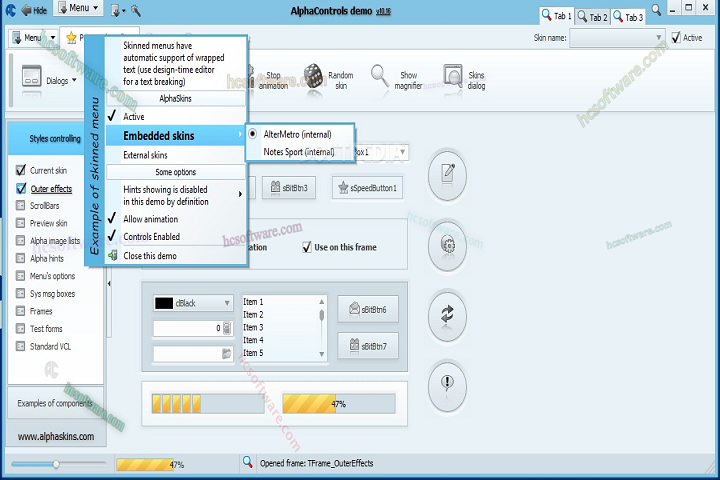The image size is (720, 480).
Task: Expand Menu dropdown in title bar
Action: [x=96, y=8]
